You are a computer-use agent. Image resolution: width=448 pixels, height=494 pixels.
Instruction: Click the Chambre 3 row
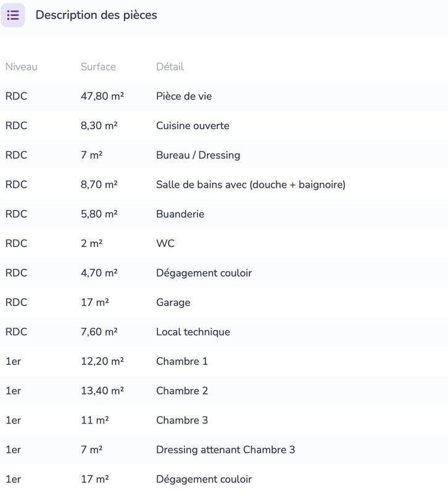click(182, 421)
